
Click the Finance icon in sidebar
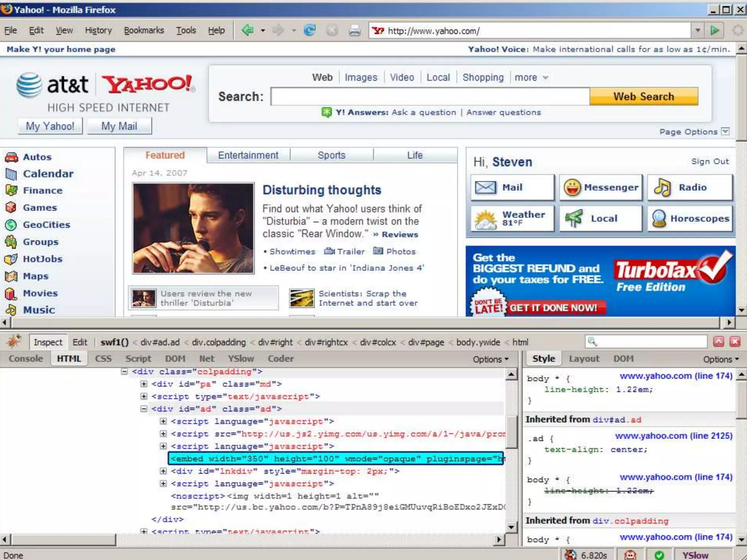coord(11,190)
